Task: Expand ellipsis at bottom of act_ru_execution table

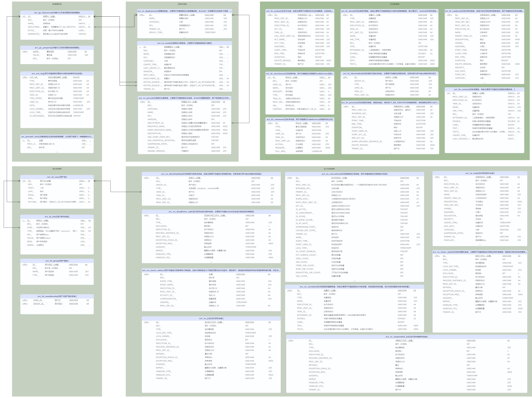Action: [354, 281]
